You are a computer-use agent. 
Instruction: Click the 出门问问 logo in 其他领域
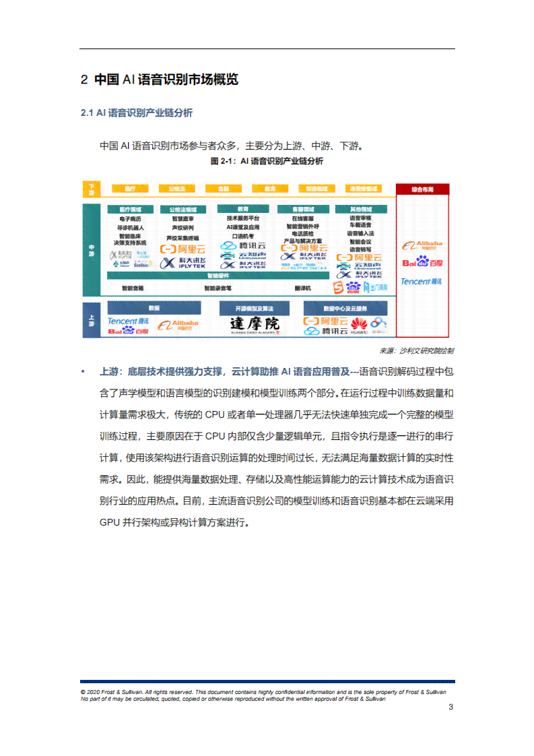coord(375,287)
